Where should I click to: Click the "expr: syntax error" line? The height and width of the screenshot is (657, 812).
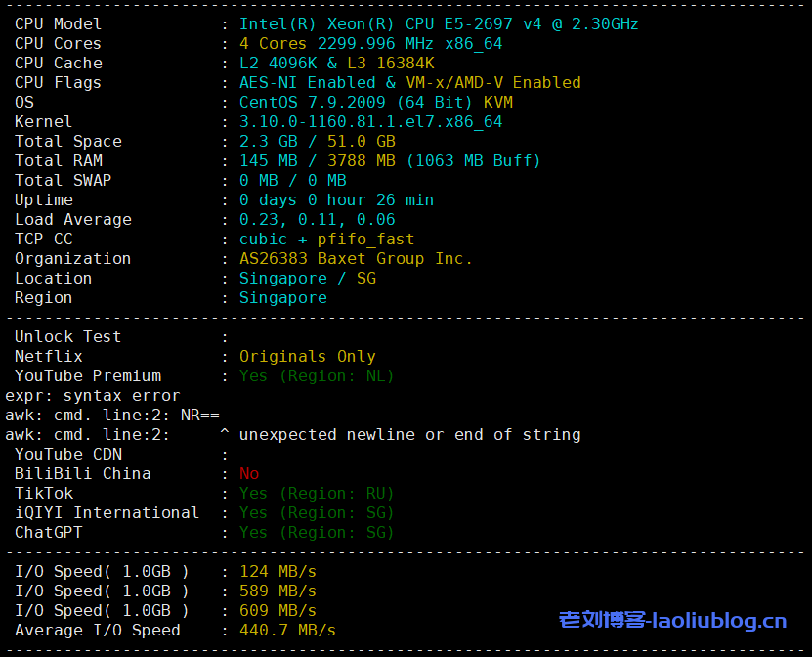click(93, 395)
